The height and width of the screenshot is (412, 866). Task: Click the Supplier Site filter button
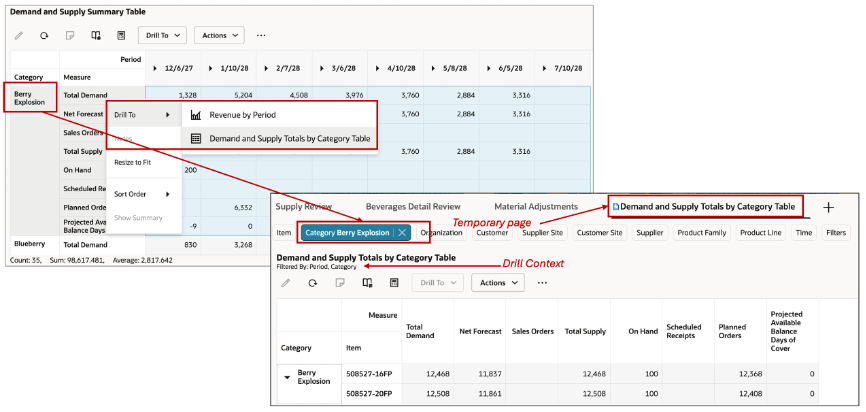pos(542,233)
